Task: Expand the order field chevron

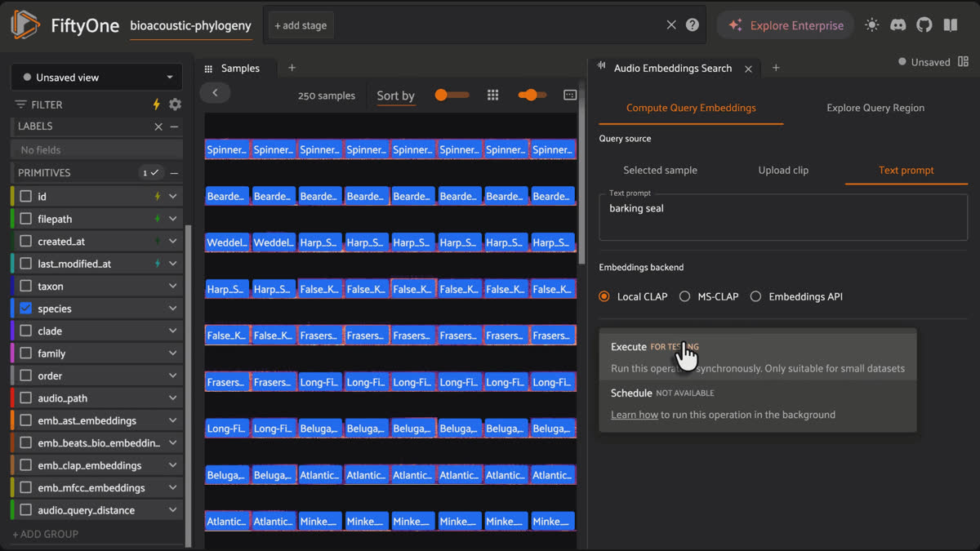Action: 173,376
